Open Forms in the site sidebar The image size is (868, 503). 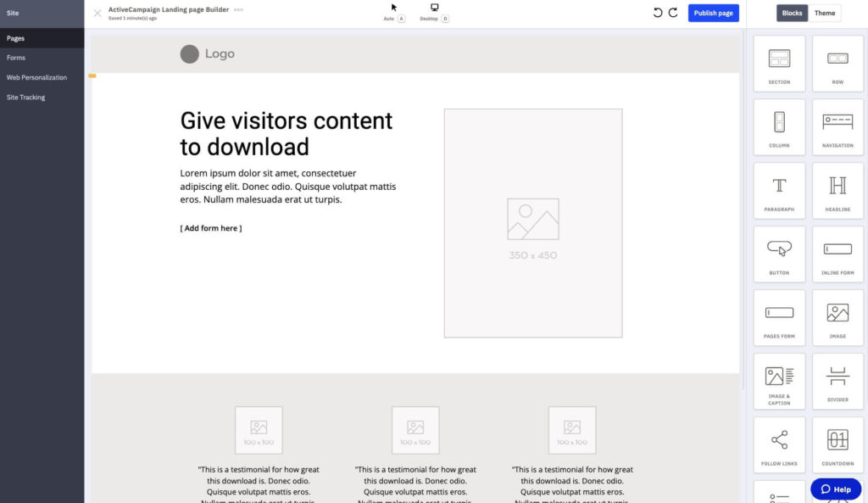point(42,58)
